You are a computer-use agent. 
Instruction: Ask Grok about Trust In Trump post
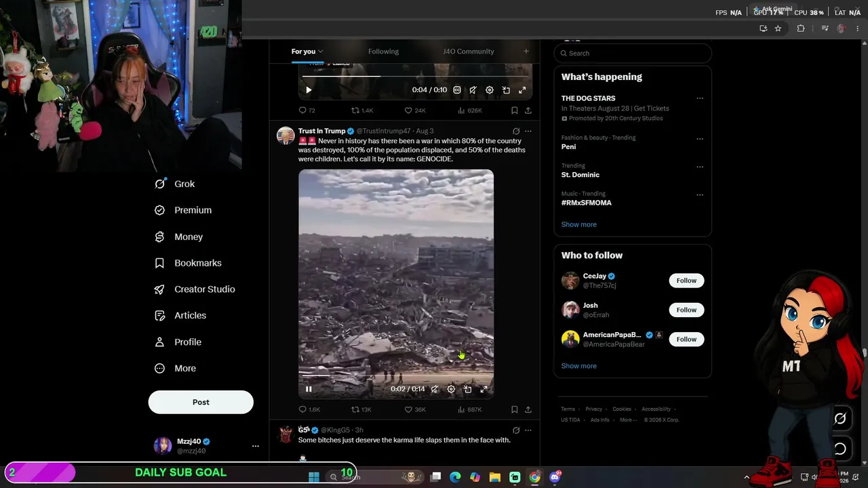click(x=516, y=131)
